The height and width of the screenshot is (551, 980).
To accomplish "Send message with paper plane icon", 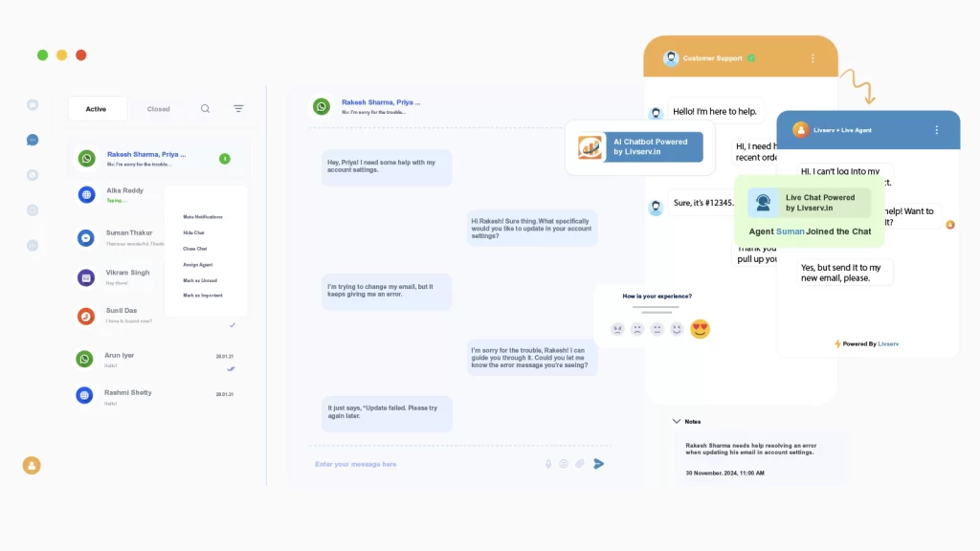I will click(x=599, y=464).
